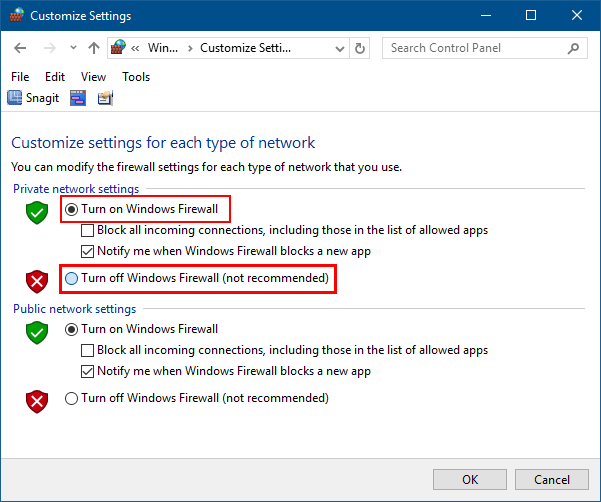Click the green shield under Private network settings
601x502 pixels.
(x=37, y=213)
